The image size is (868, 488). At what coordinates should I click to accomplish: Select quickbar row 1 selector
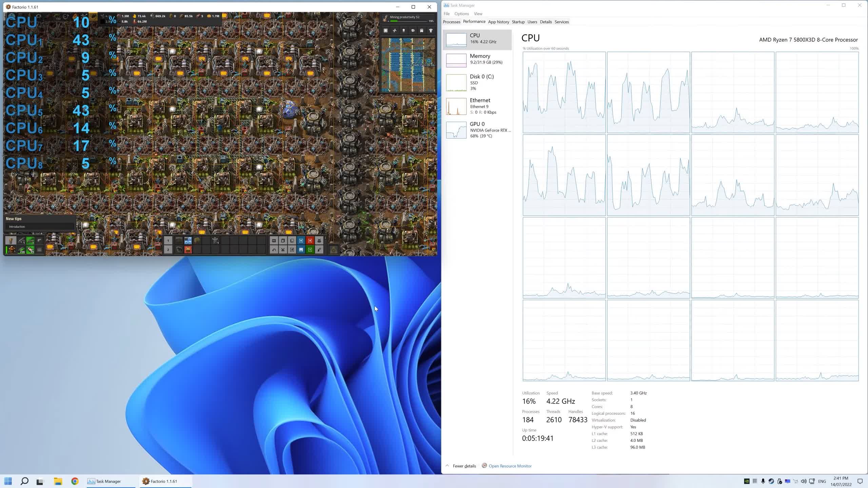pyautogui.click(x=168, y=241)
